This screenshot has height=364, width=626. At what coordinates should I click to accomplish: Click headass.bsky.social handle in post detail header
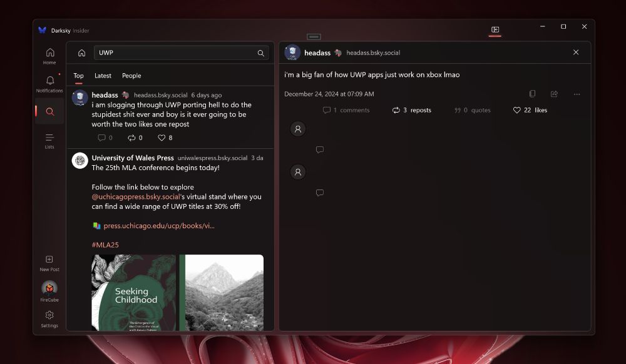(373, 53)
